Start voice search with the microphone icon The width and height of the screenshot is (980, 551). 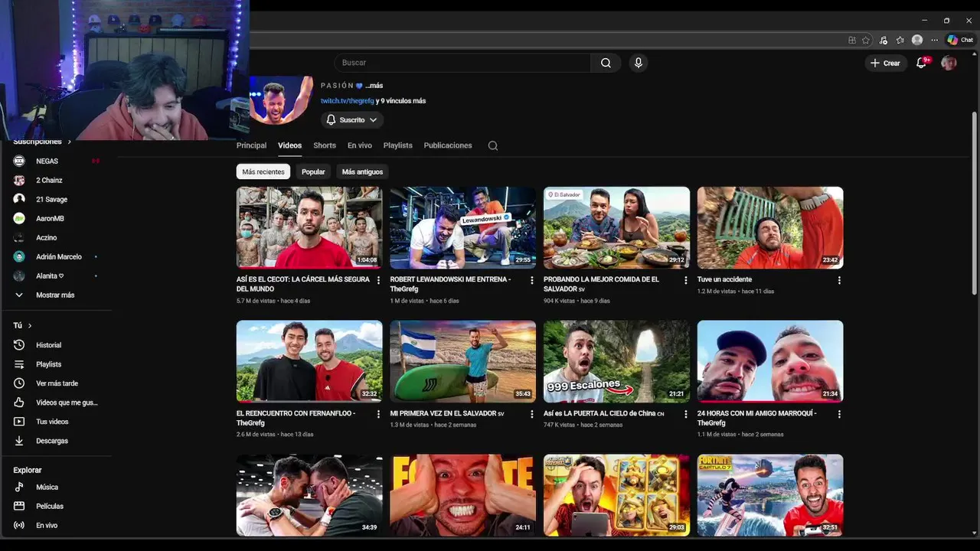click(x=639, y=63)
